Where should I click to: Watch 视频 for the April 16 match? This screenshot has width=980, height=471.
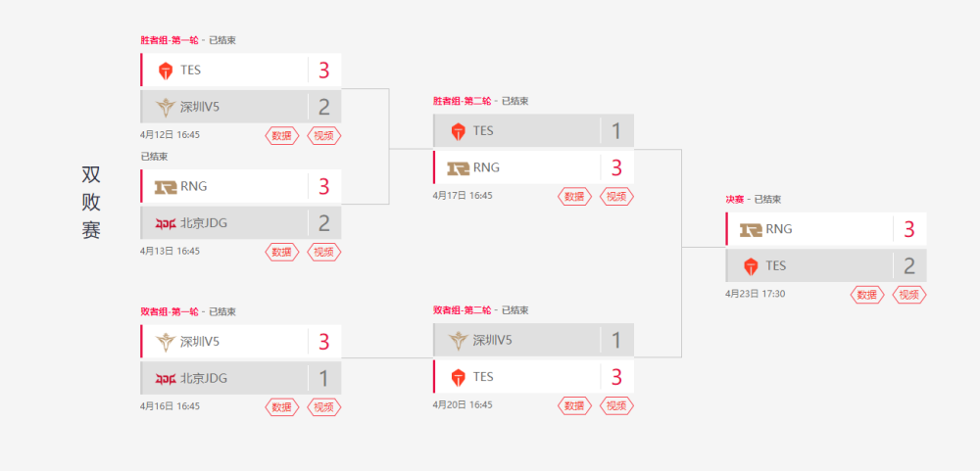[324, 406]
